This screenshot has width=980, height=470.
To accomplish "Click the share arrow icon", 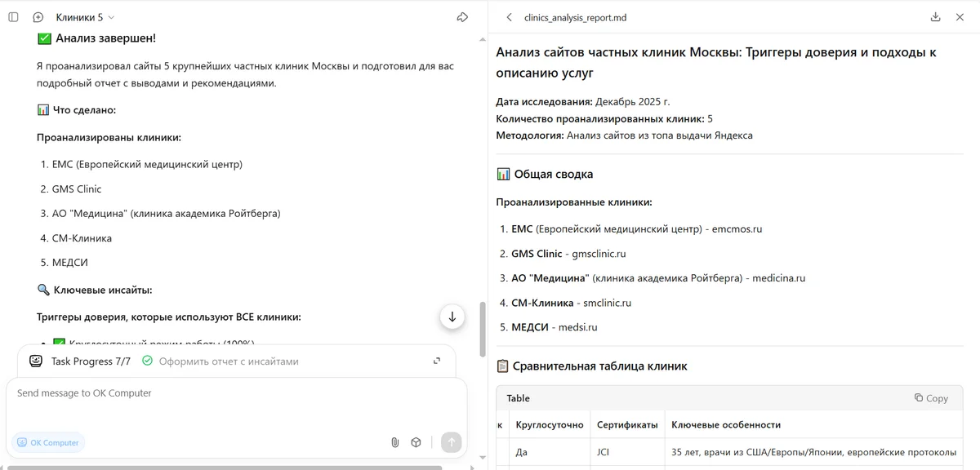I will pyautogui.click(x=462, y=17).
